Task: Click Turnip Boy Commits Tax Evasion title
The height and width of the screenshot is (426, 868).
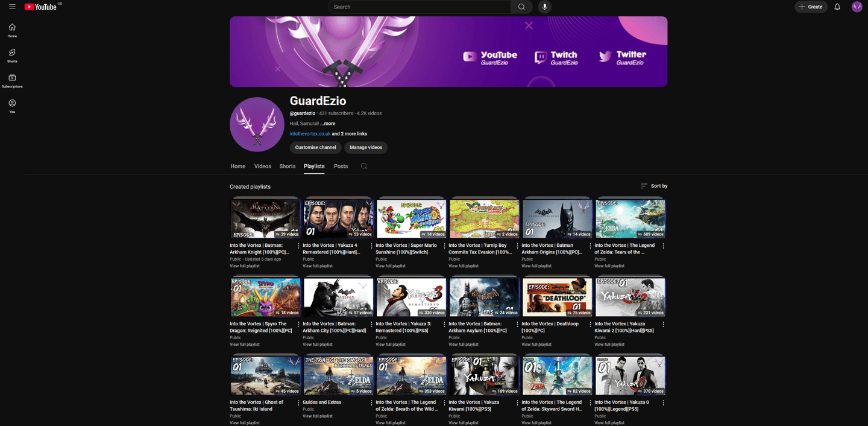Action: 480,249
